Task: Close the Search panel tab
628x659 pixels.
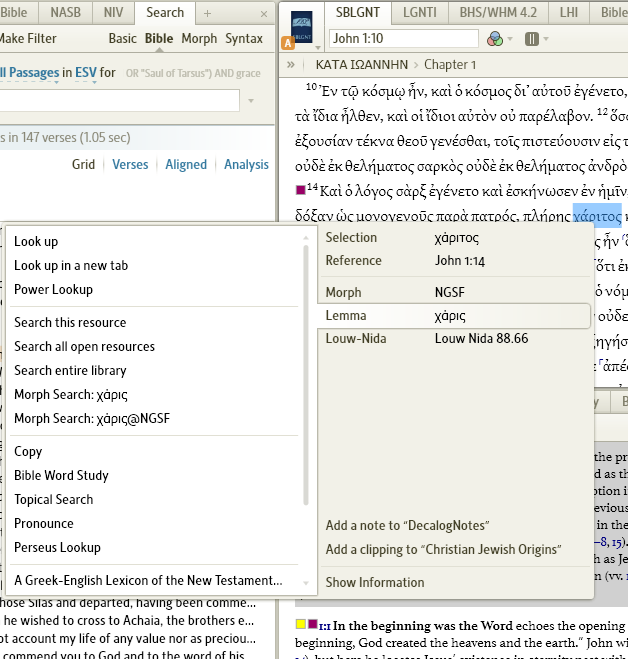Action: coord(264,14)
